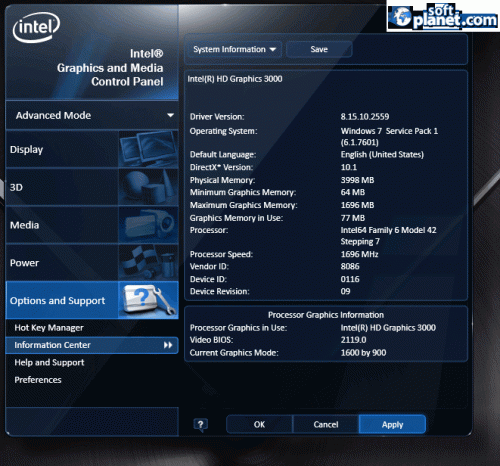Click the Driver Version label
The image size is (500, 466).
(217, 117)
